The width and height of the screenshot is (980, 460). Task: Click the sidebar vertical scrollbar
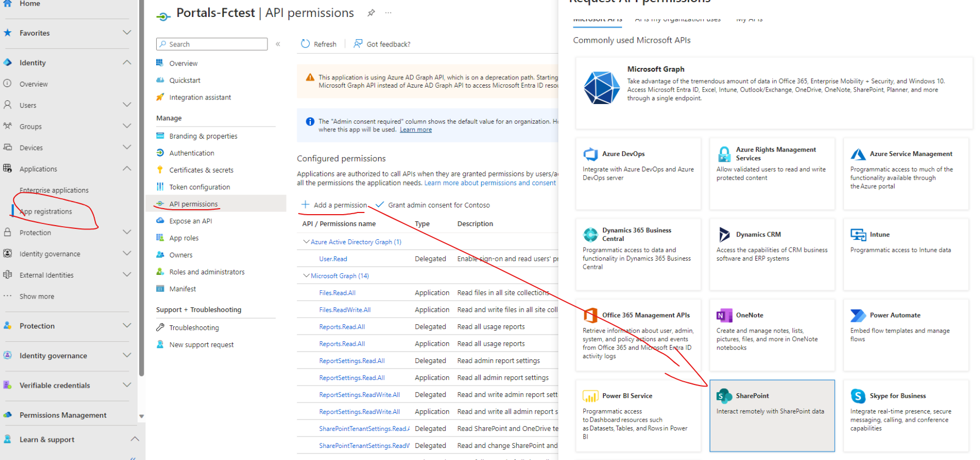[x=142, y=188]
